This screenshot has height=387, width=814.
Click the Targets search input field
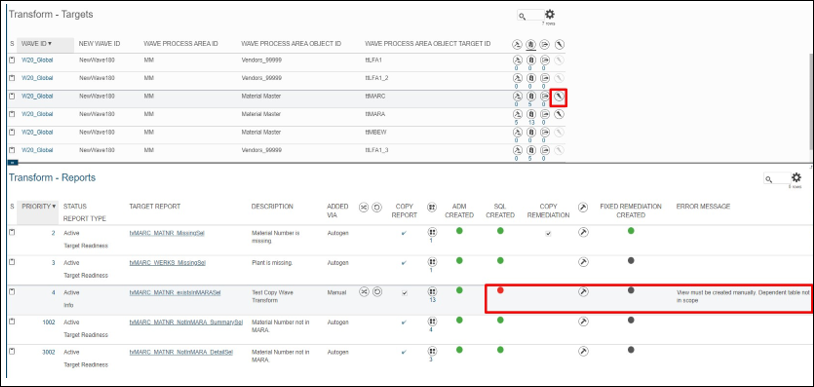531,16
